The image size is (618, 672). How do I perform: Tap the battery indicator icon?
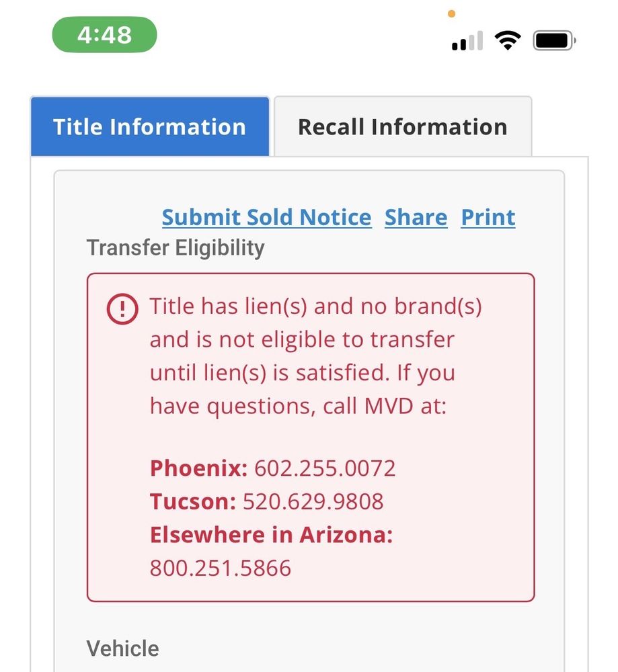(x=554, y=41)
